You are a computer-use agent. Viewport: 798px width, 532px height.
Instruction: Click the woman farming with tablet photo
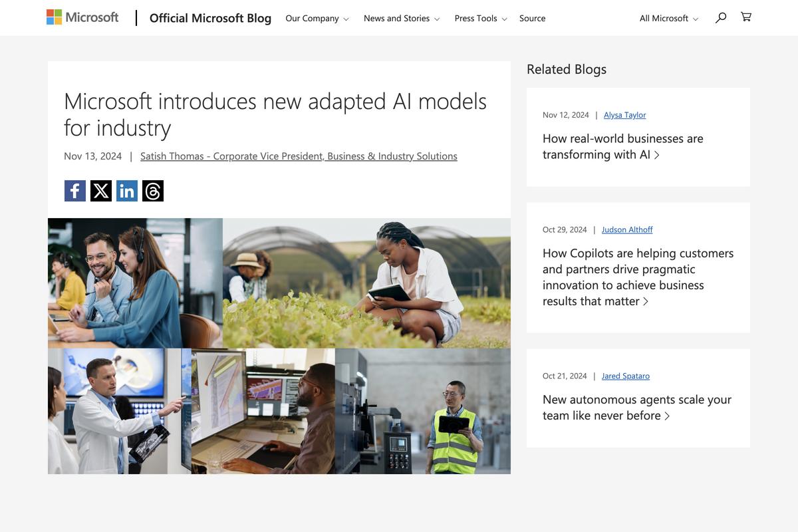click(x=366, y=283)
